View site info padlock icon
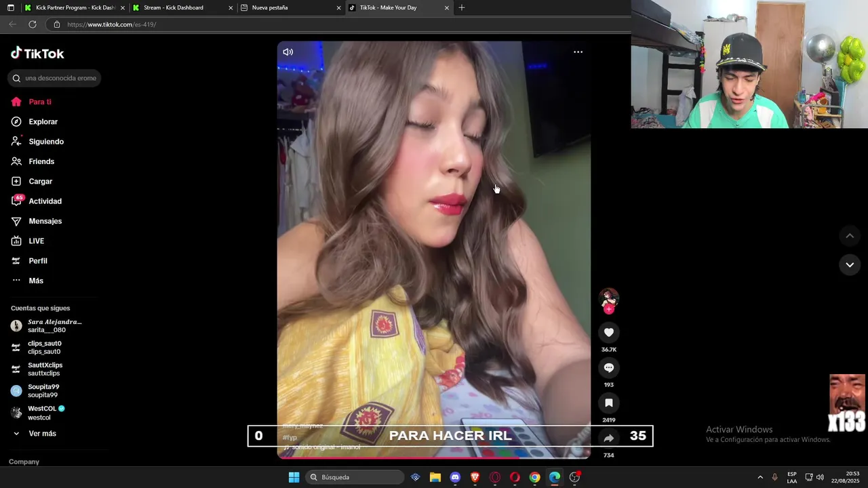 coord(57,24)
